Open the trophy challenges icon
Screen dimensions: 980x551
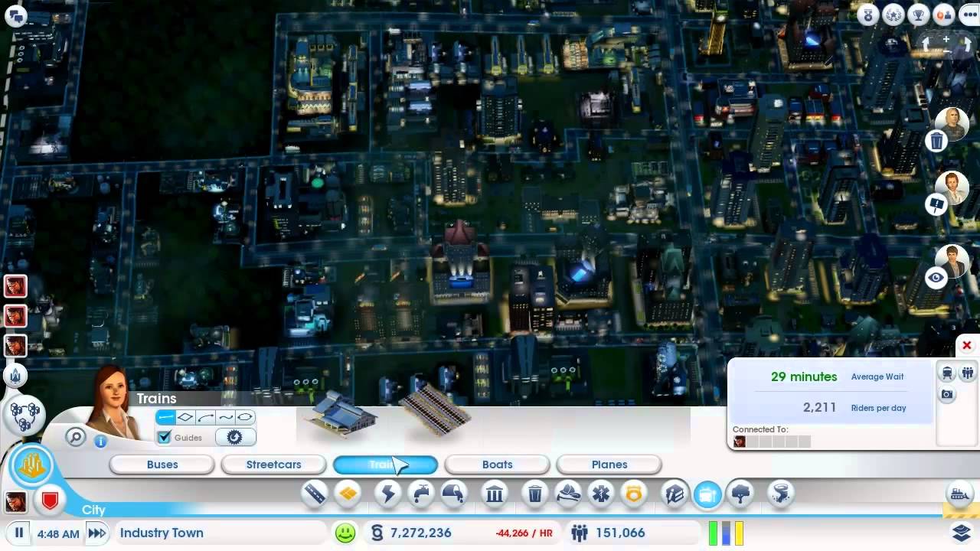point(919,15)
